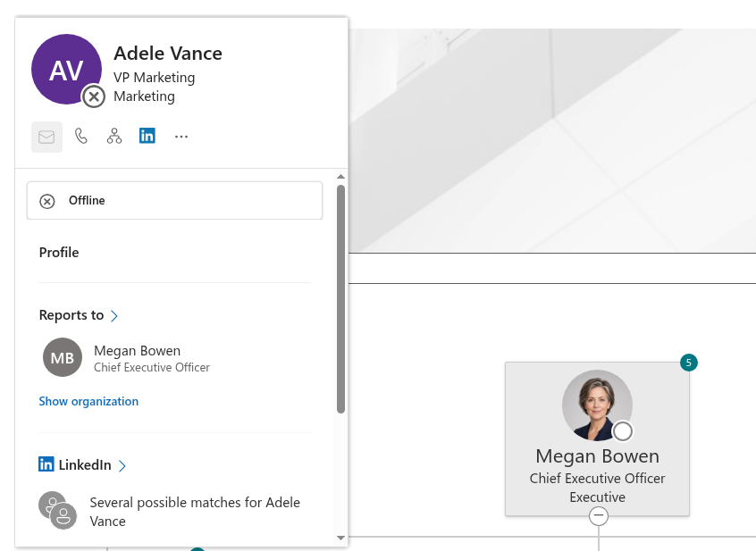The image size is (756, 551).
Task: Click the offline status badge on the AV avatar
Action: [94, 96]
